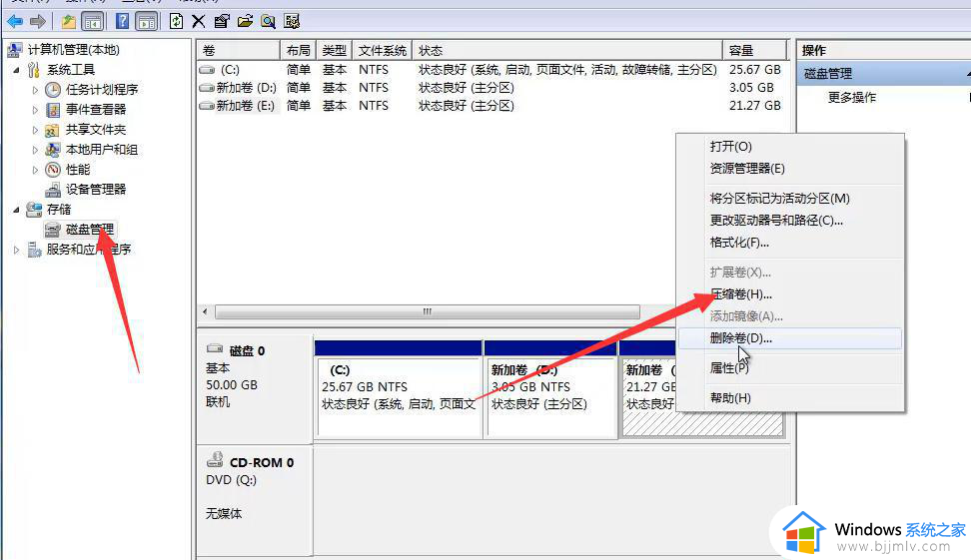
Task: Click the 25.67 GB capacity cell
Action: click(755, 70)
